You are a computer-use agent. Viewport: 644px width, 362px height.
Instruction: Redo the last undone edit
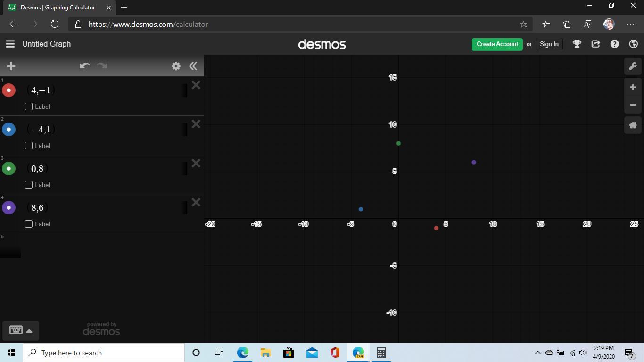[102, 66]
